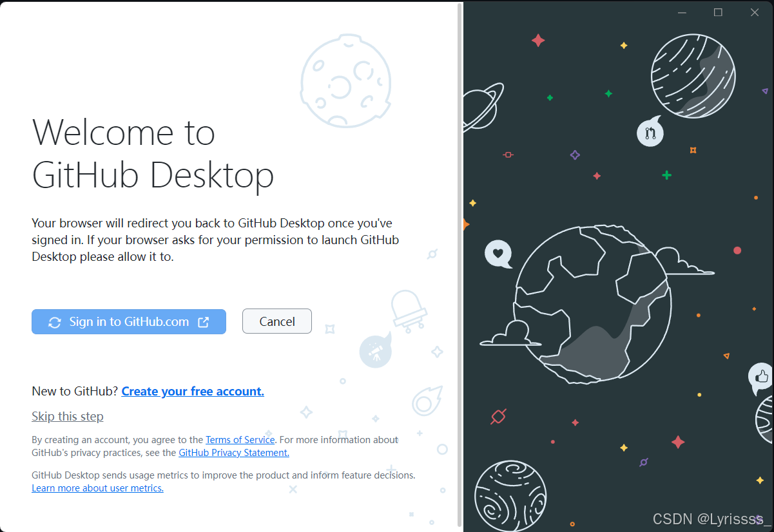Click the Sign in to GitHub.com button
This screenshot has width=774, height=532.
pyautogui.click(x=129, y=321)
